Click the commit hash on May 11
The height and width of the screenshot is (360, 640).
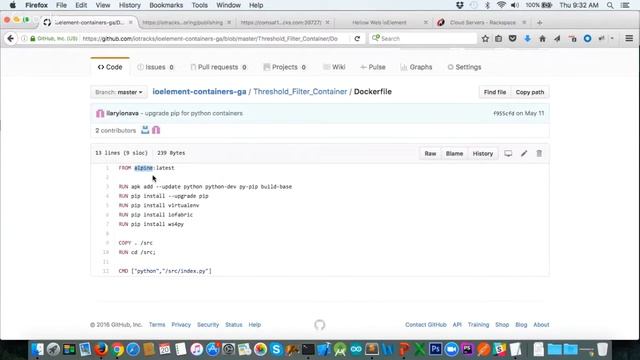[503, 113]
